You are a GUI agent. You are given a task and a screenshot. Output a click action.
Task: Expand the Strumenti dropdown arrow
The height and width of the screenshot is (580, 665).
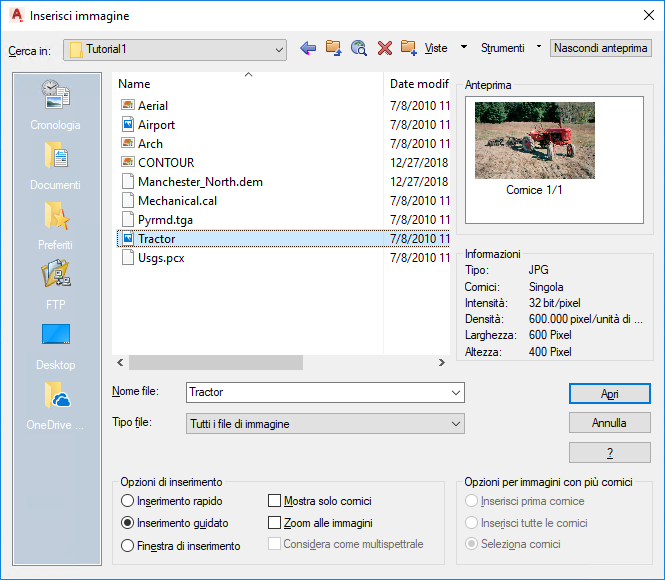(539, 47)
